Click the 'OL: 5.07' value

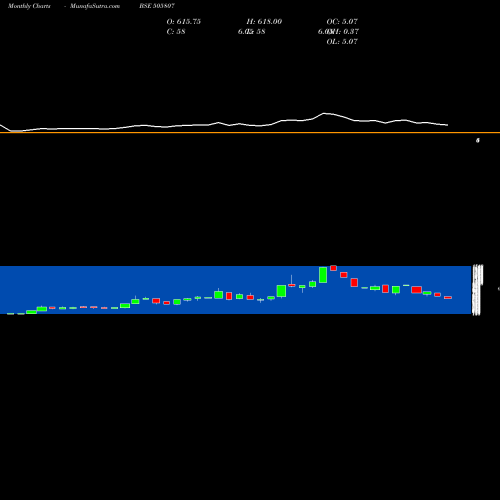(x=342, y=42)
